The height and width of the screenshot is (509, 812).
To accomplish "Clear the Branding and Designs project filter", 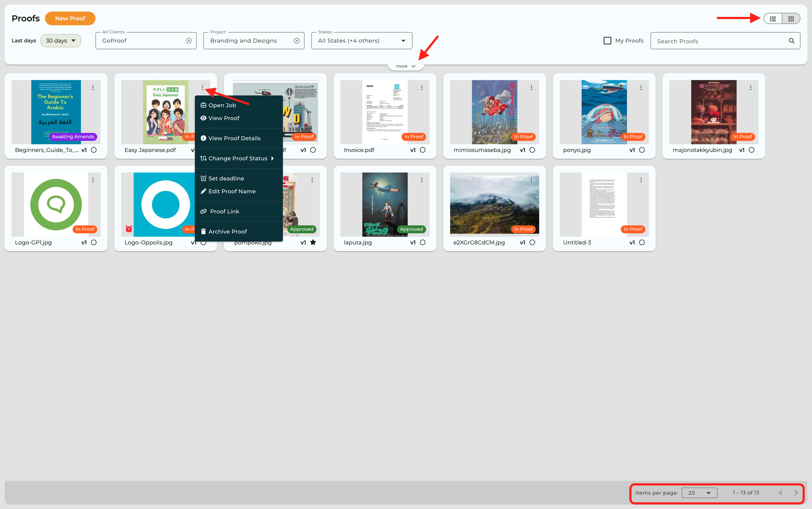I will (x=296, y=41).
